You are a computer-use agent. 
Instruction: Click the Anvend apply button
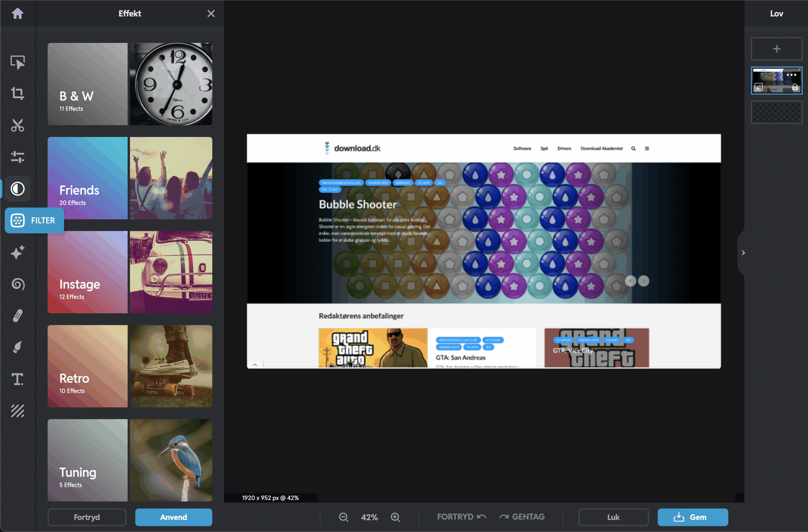pyautogui.click(x=174, y=517)
